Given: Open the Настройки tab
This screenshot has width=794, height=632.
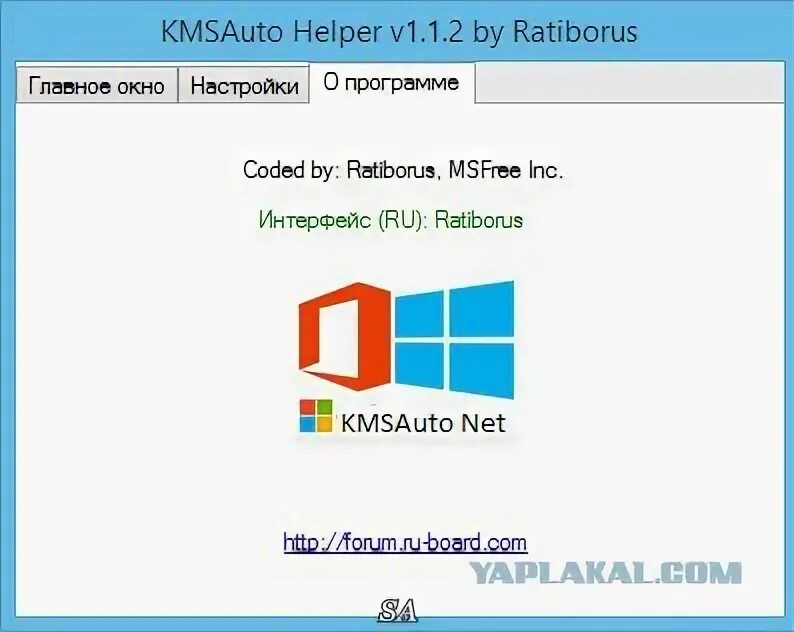Looking at the screenshot, I should click(x=244, y=86).
